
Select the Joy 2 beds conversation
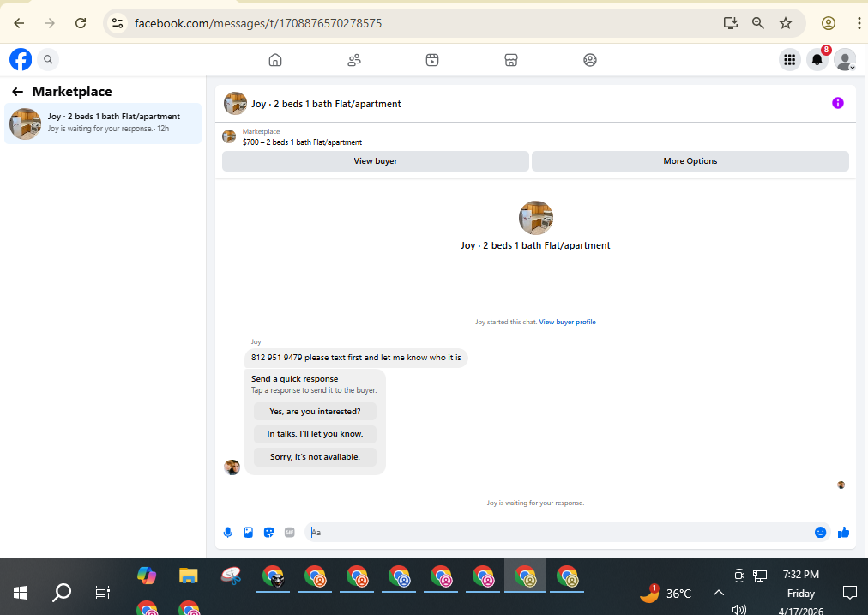[103, 124]
